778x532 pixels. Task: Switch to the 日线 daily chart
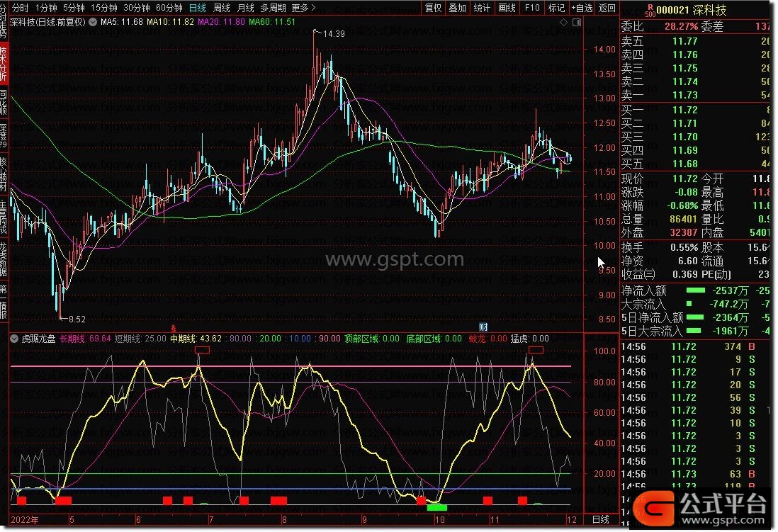click(x=198, y=8)
